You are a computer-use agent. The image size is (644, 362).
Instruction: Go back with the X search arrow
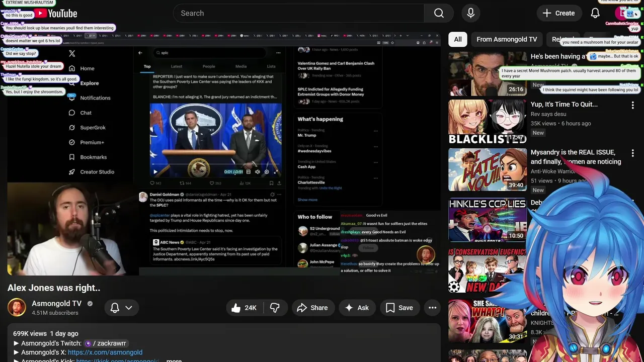[x=140, y=53]
